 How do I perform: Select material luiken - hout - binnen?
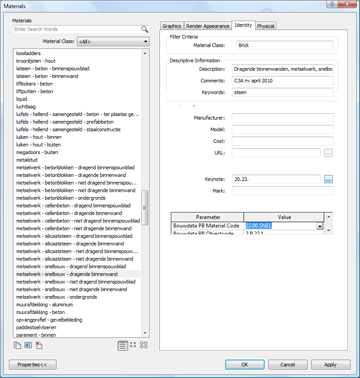[39, 137]
